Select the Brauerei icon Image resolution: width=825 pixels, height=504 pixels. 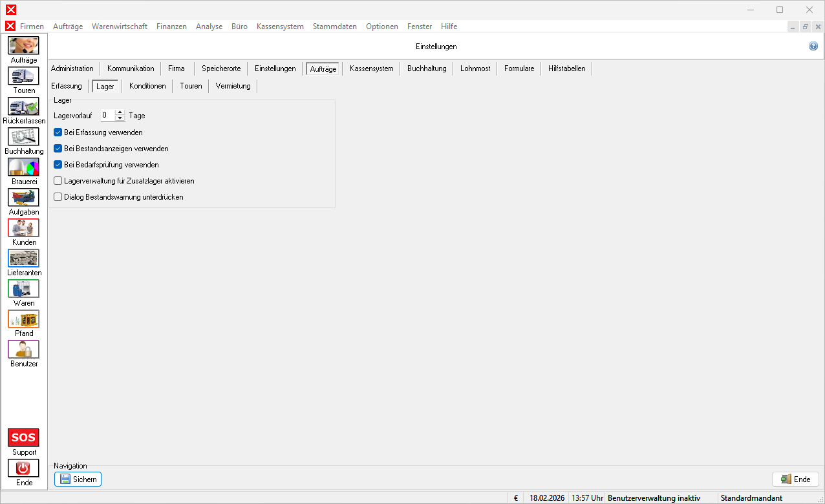(x=23, y=167)
